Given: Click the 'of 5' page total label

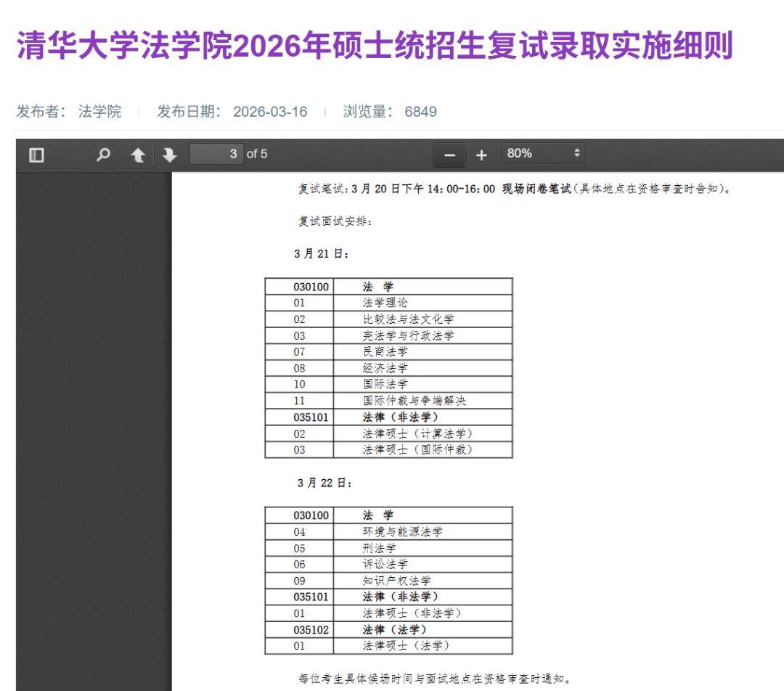Looking at the screenshot, I should (x=257, y=154).
